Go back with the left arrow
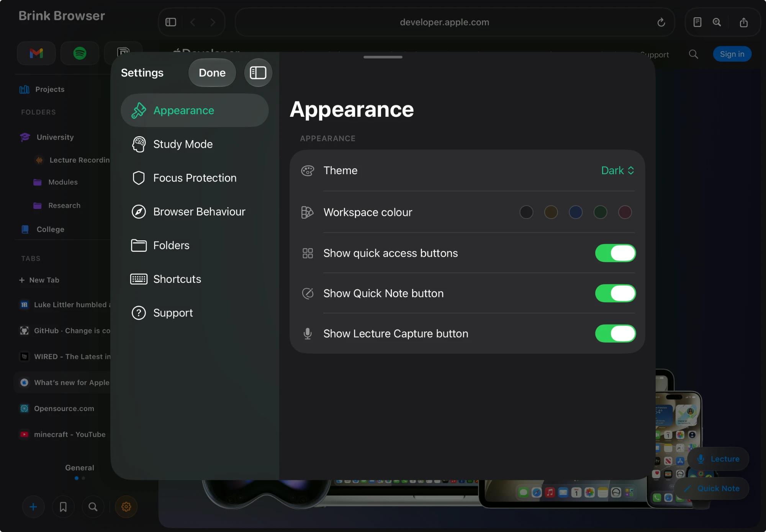The height and width of the screenshot is (532, 766). (193, 22)
